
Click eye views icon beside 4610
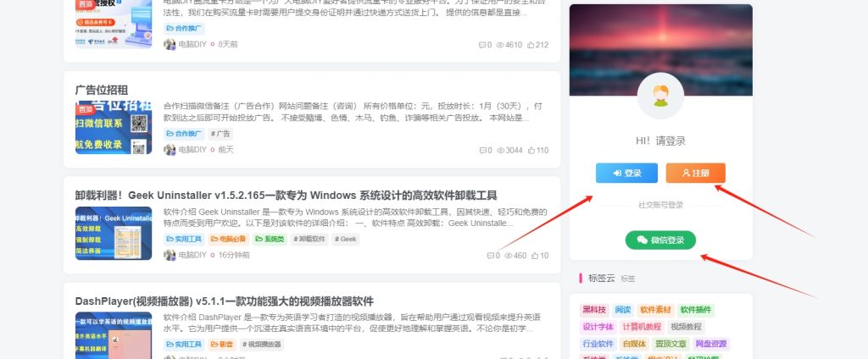tap(500, 45)
